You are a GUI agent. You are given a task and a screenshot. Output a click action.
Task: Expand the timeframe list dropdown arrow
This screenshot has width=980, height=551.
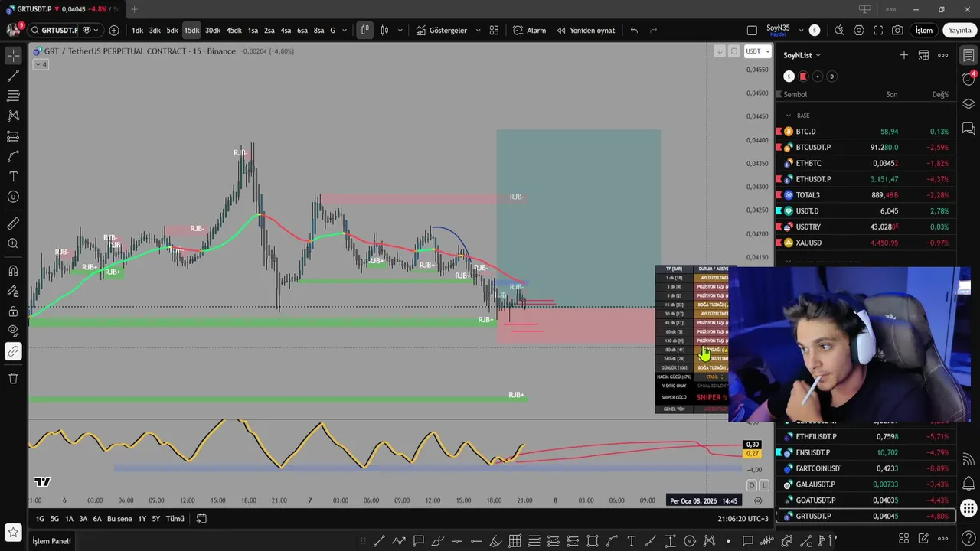tap(345, 31)
